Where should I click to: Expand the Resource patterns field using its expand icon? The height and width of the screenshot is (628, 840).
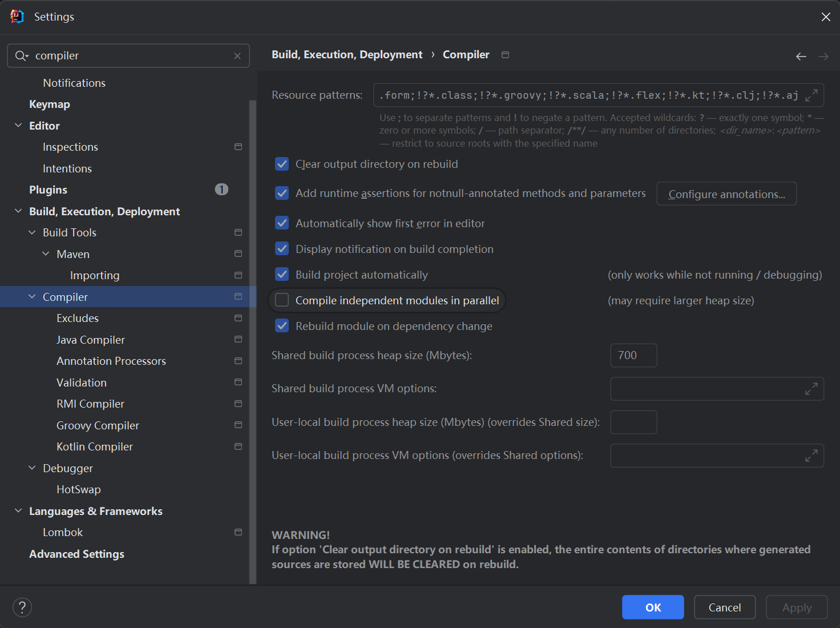pyautogui.click(x=811, y=95)
